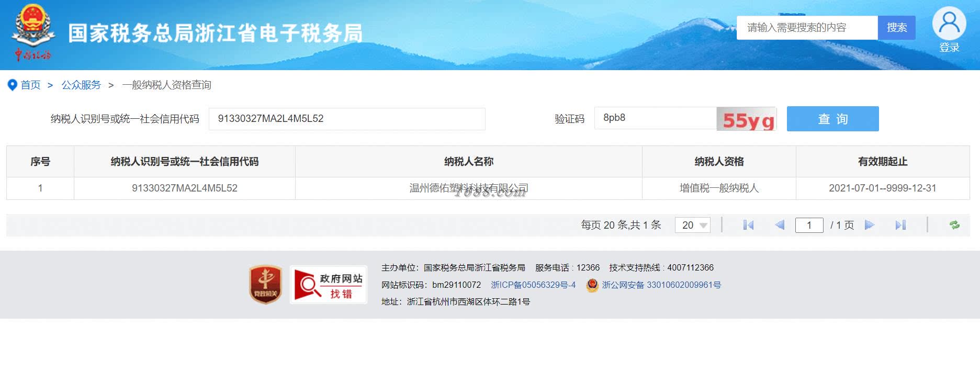Click the page number input box
The image size is (980, 382).
(809, 225)
